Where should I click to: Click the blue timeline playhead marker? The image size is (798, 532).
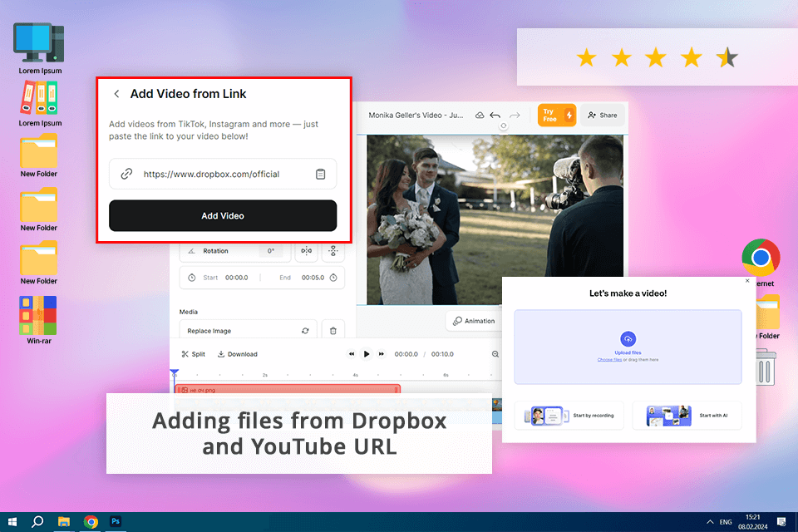[175, 373]
